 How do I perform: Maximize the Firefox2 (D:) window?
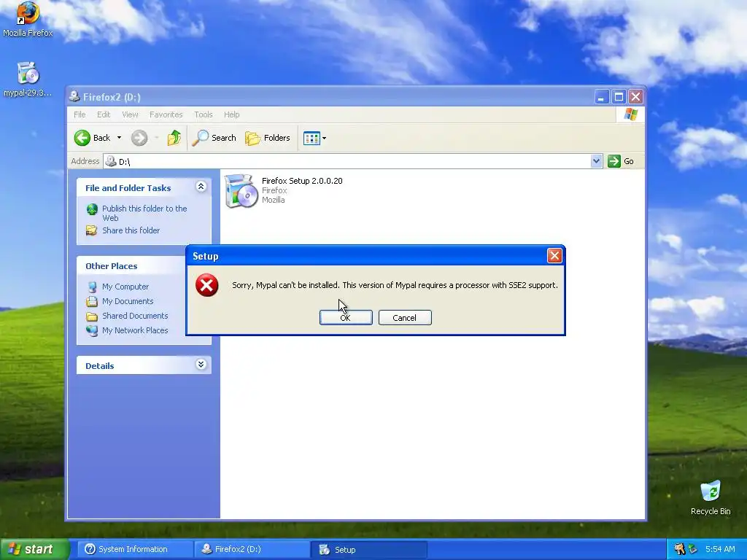pos(619,97)
